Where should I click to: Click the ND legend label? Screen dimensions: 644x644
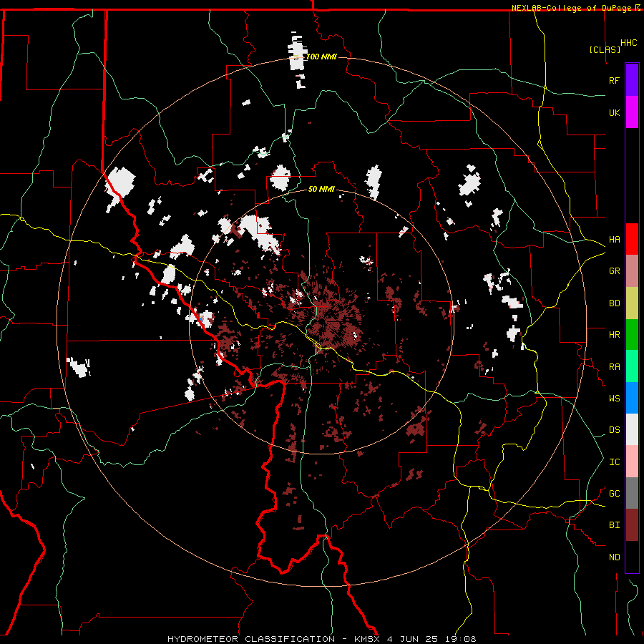pos(614,557)
